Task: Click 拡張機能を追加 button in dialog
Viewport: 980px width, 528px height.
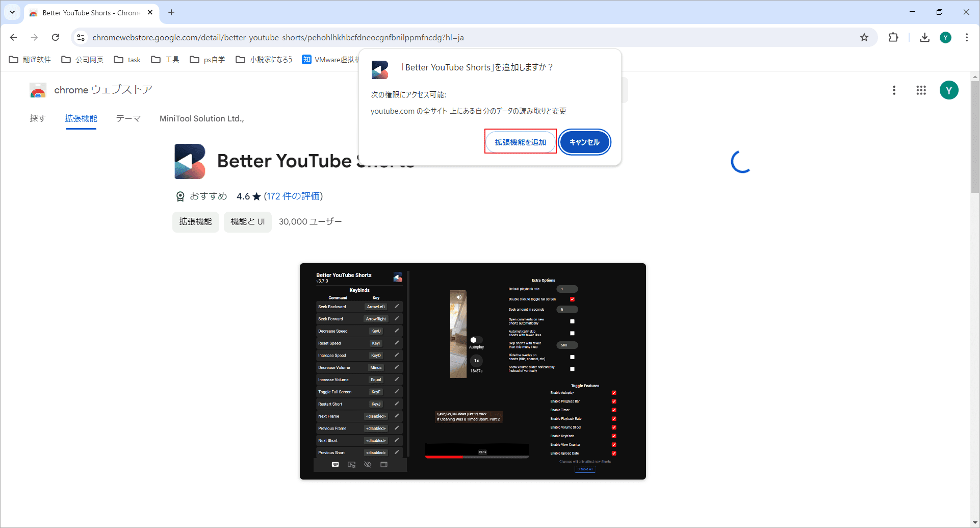Action: 521,142
